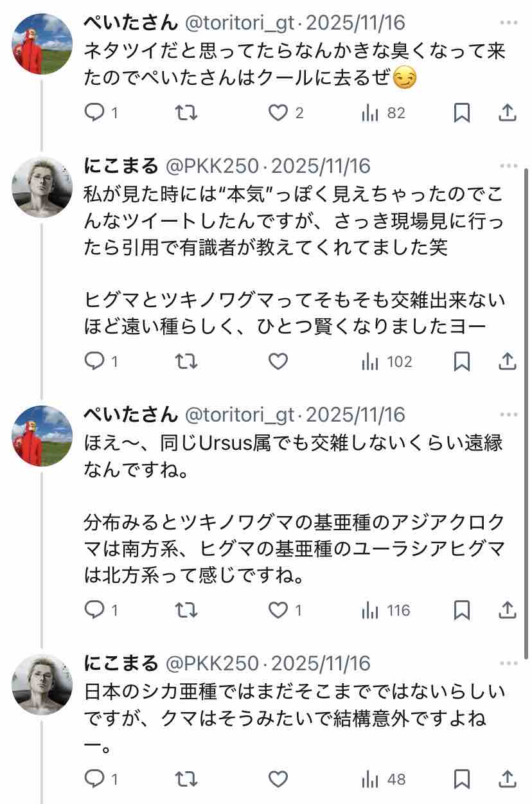Bookmark the first ぺいたさん tweet
The height and width of the screenshot is (804, 532).
461,113
